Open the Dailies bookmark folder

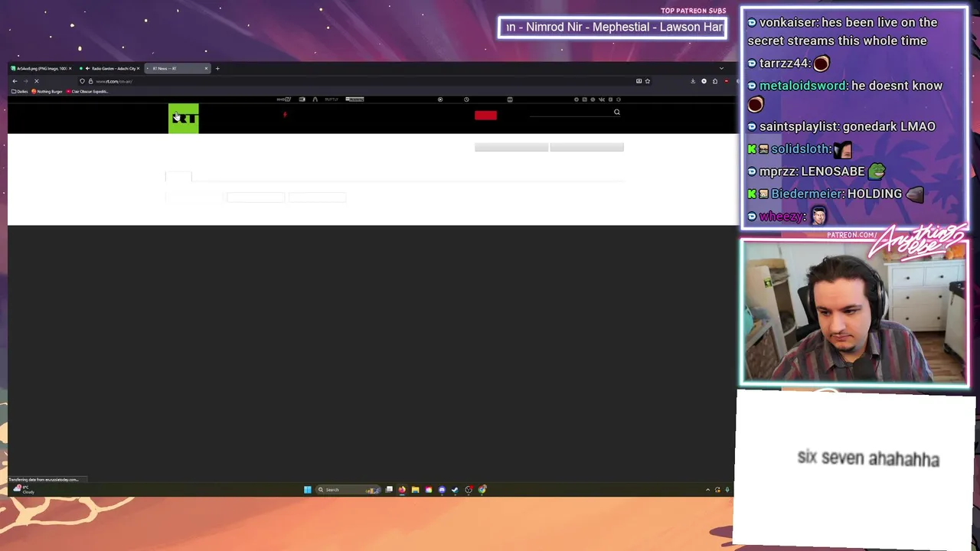[20, 91]
